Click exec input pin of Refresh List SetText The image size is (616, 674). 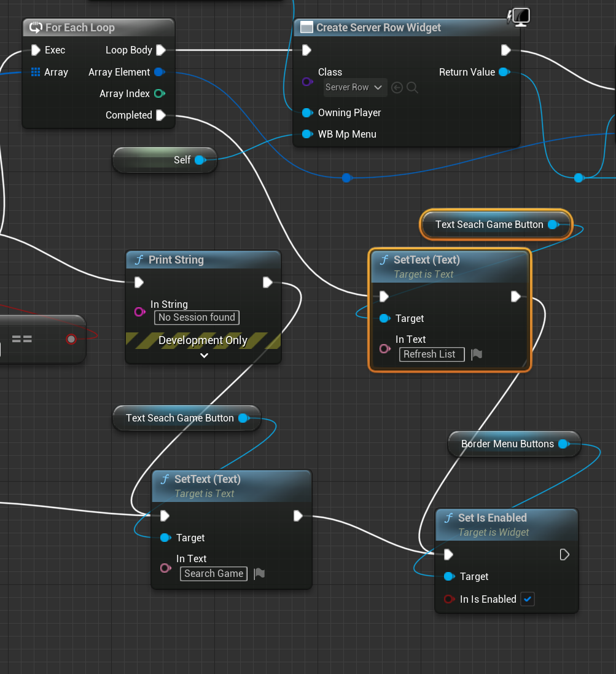coord(384,297)
